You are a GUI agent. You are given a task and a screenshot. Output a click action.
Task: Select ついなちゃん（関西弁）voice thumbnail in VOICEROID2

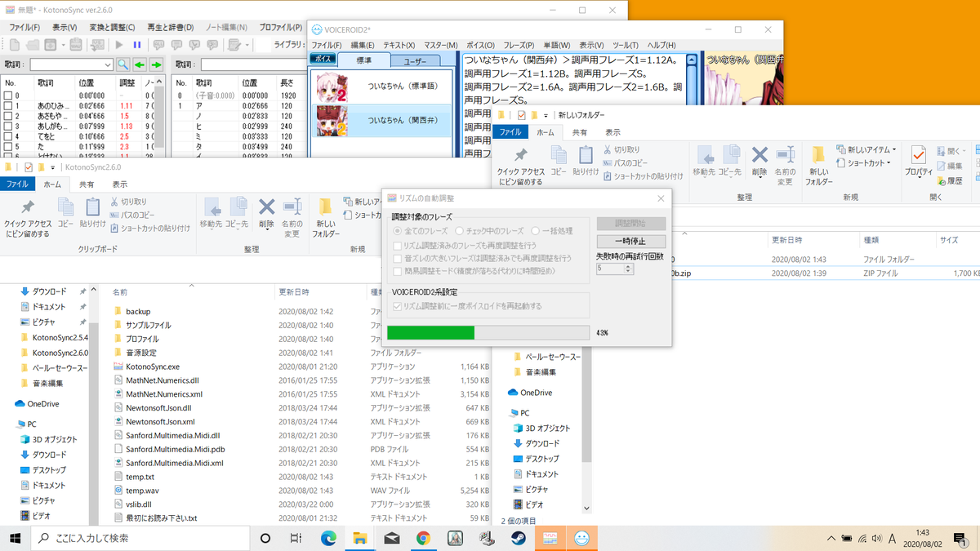(333, 120)
